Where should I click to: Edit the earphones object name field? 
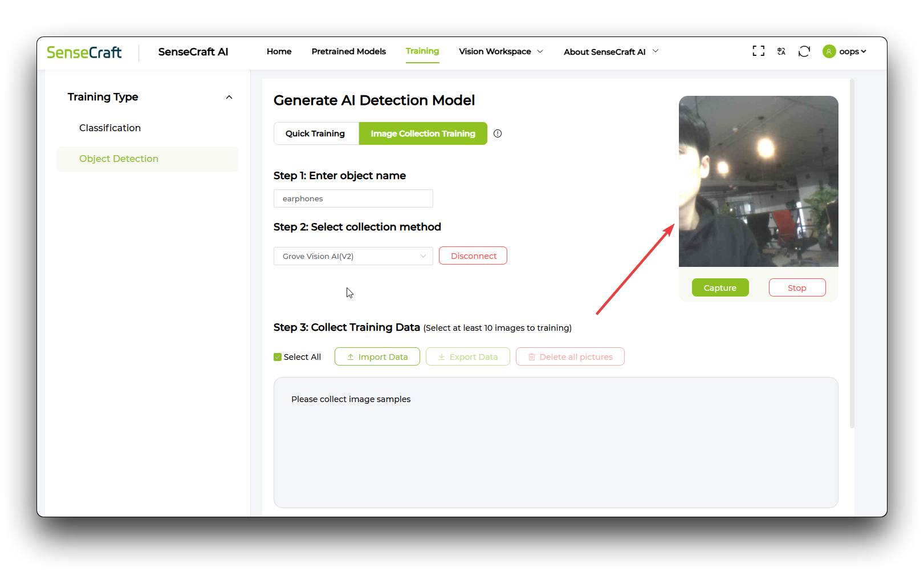(353, 198)
